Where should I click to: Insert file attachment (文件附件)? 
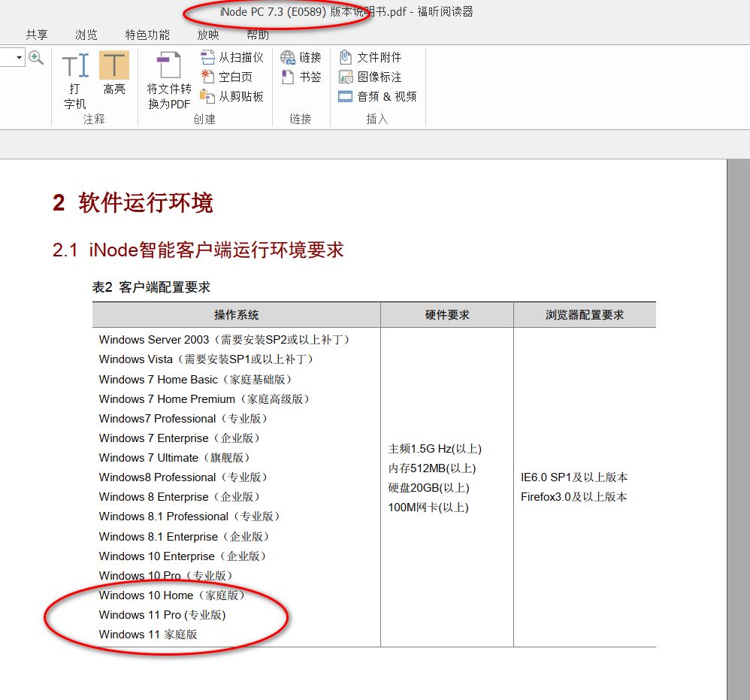[370, 57]
